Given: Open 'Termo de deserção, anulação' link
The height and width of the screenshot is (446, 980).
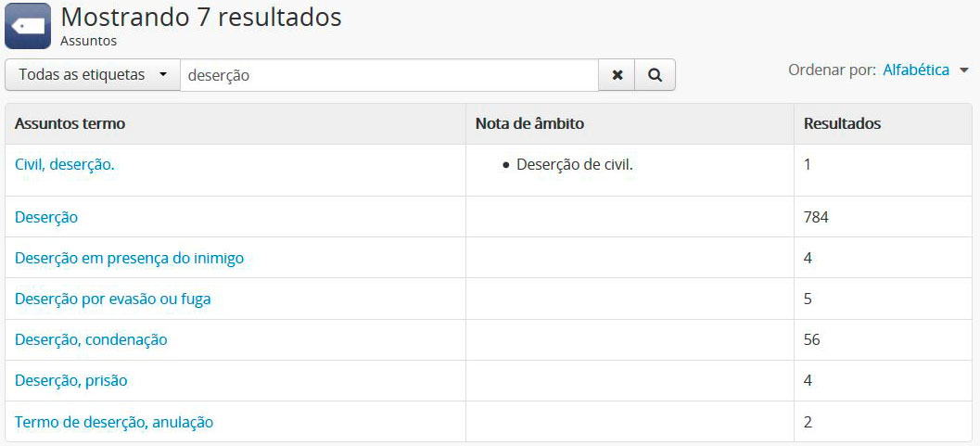Looking at the screenshot, I should 114,422.
